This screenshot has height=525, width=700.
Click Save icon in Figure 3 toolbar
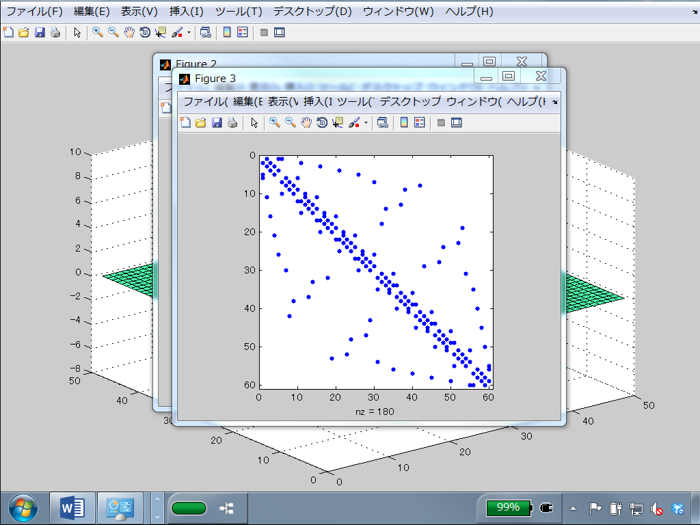(x=216, y=123)
